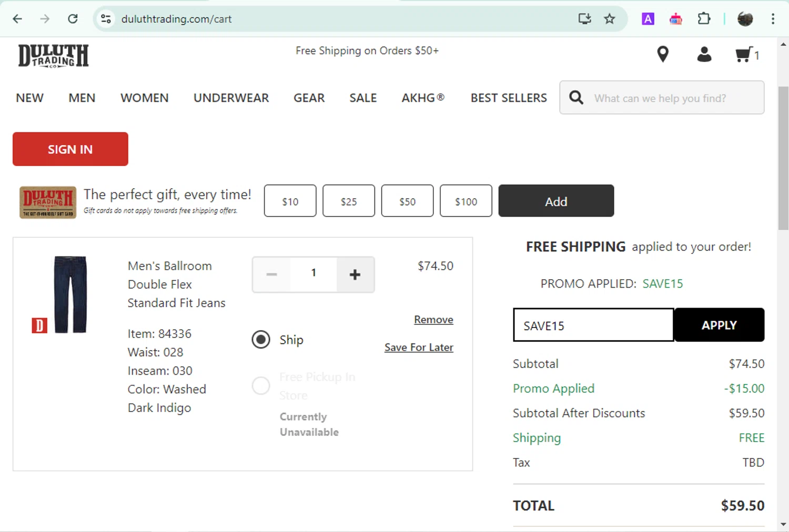Click the red SIGN IN button
Viewport: 789px width, 532px height.
tap(70, 149)
